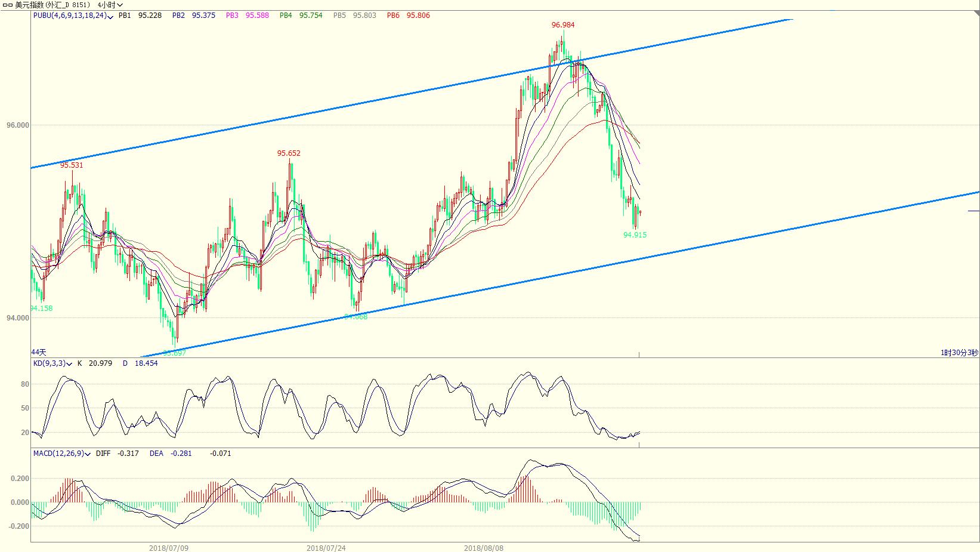980x552 pixels.
Task: Open the 4小时 timeframe dropdown
Action: tap(110, 5)
